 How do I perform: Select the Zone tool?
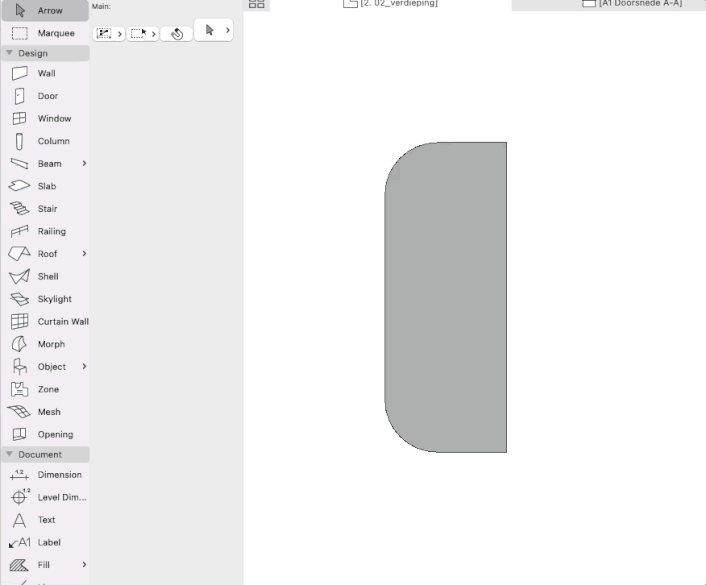pyautogui.click(x=45, y=389)
